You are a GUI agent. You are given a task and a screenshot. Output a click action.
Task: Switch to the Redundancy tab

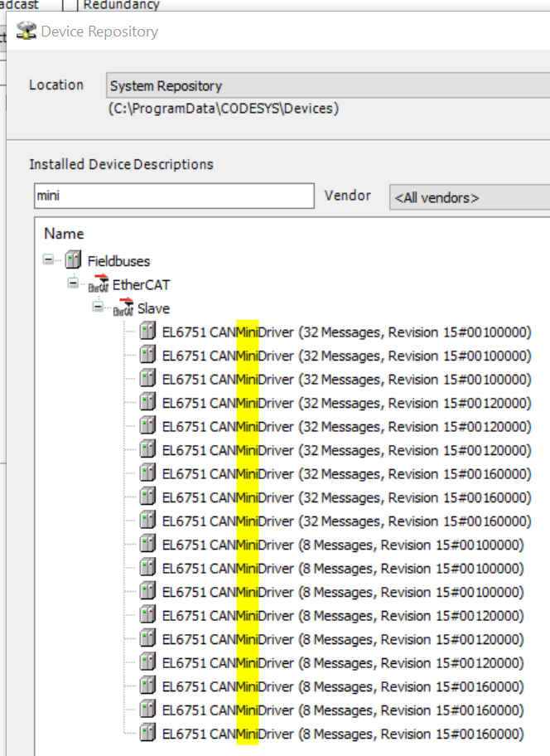[121, 5]
